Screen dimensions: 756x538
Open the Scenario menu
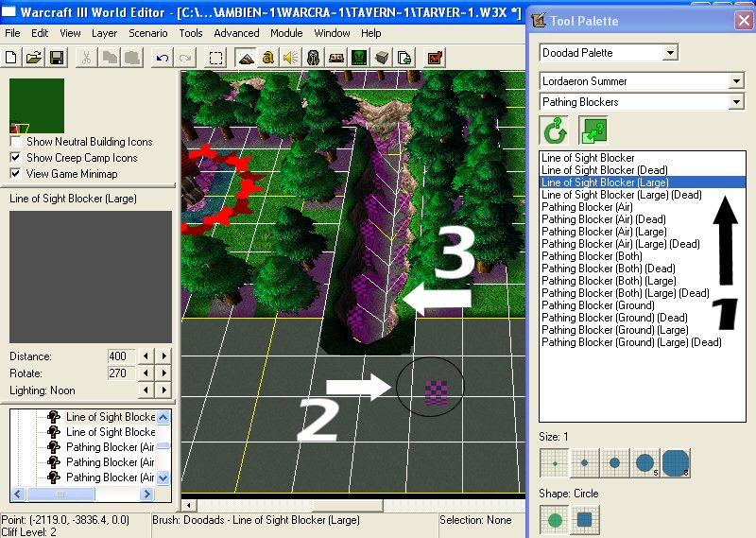[147, 33]
